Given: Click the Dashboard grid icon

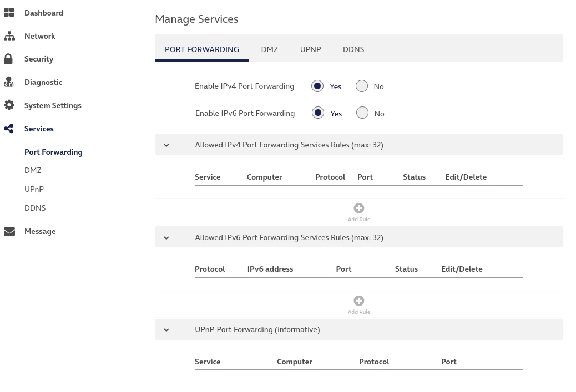Looking at the screenshot, I should tap(9, 13).
